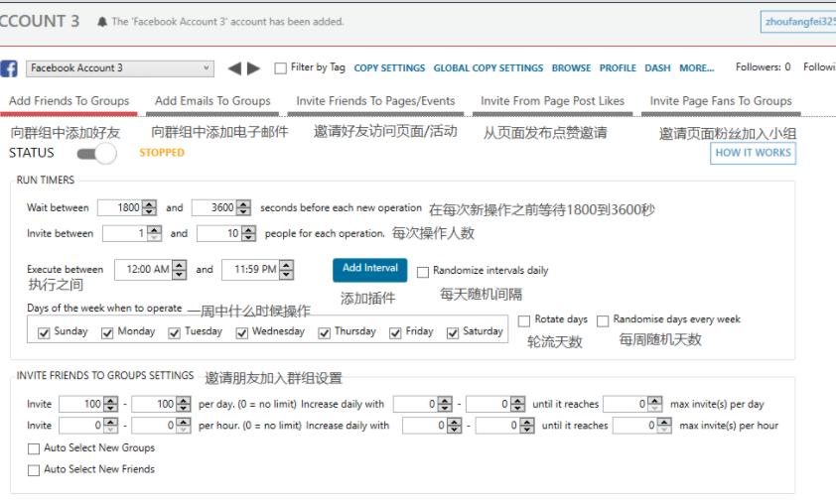Open the BROWSE link
The image size is (836, 504).
(x=571, y=68)
